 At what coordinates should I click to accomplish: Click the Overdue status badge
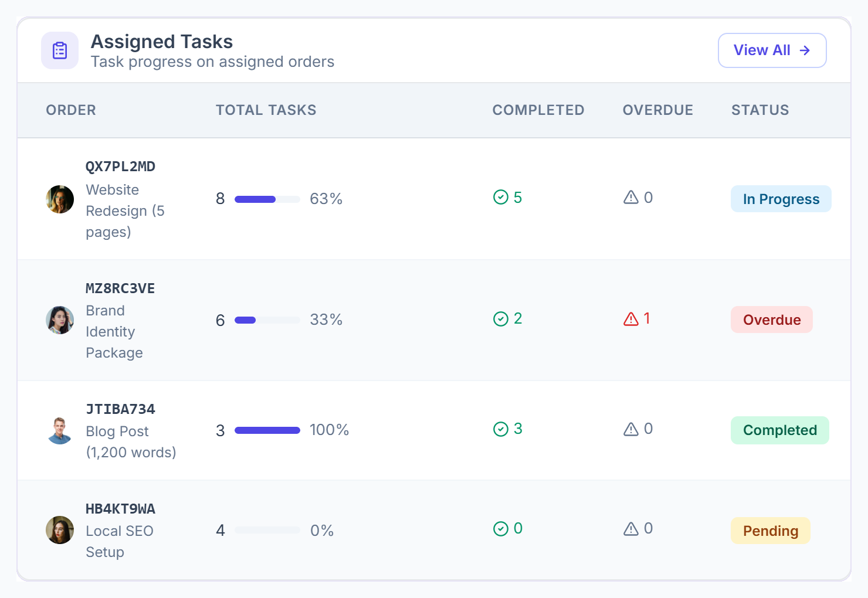tap(772, 320)
